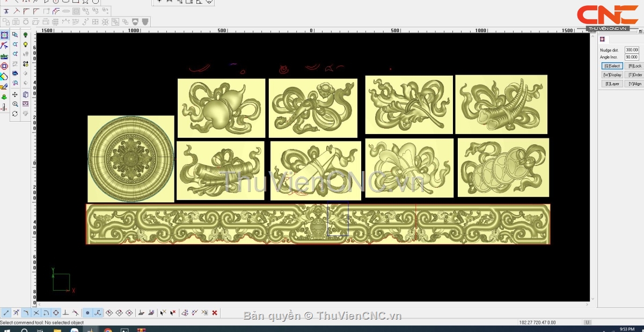
Task: Click the zoom window magnifier icon
Action: tap(15, 35)
